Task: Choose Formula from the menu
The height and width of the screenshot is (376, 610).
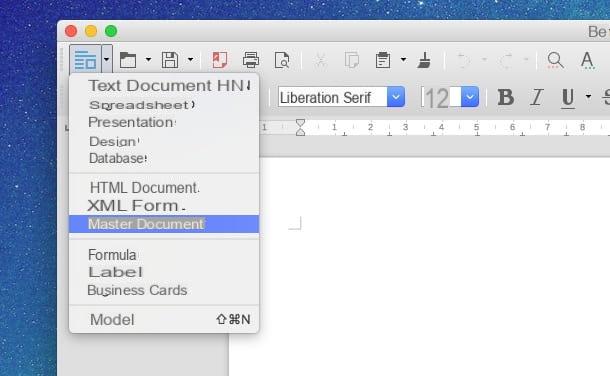Action: [x=164, y=255]
